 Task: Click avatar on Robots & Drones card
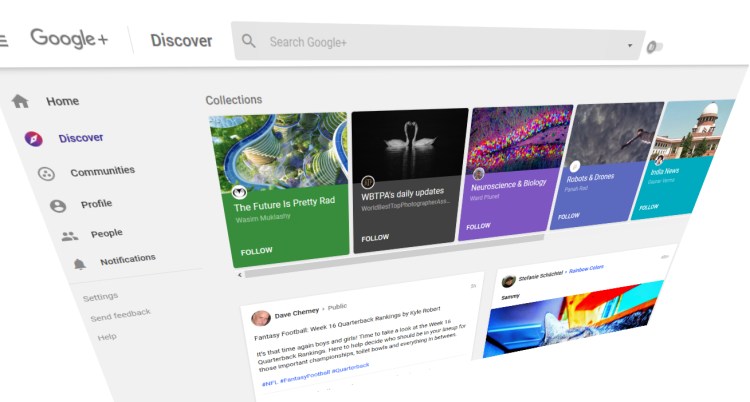point(574,166)
